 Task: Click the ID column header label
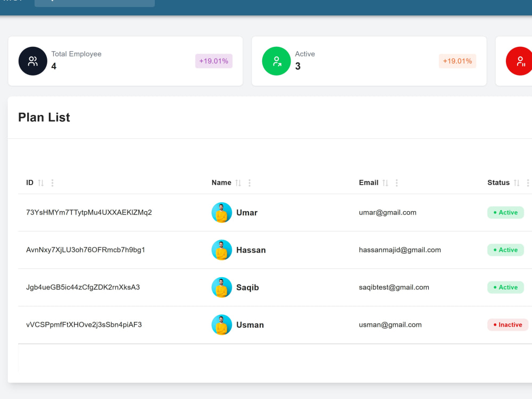[30, 182]
